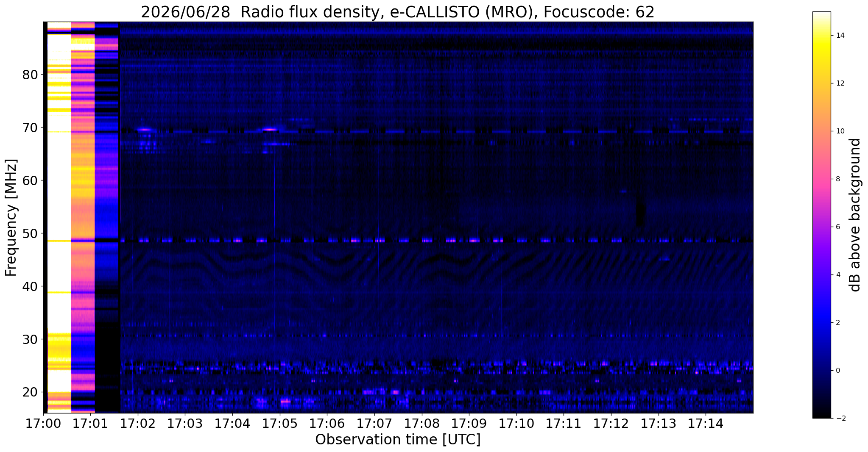Click the 17:02 time axis tick label

tap(137, 423)
